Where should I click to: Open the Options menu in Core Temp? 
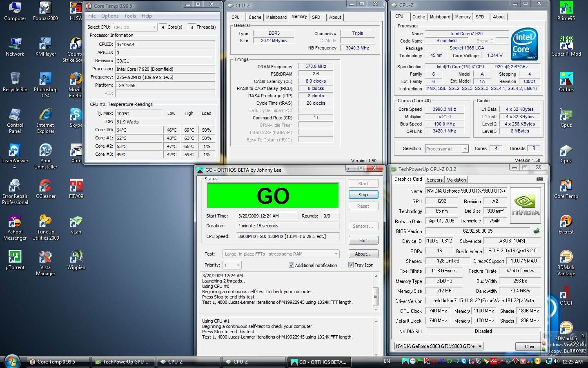pyautogui.click(x=110, y=16)
